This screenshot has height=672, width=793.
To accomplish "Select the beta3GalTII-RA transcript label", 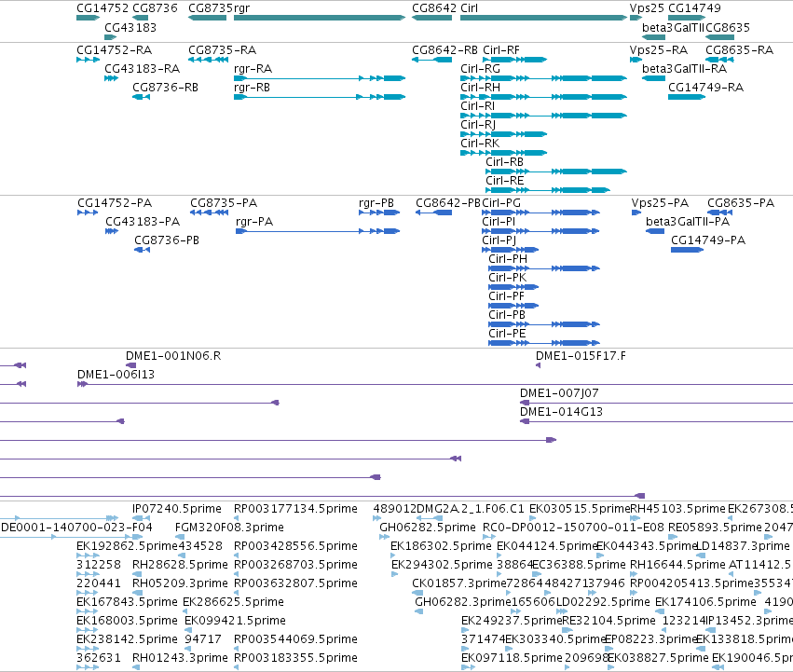I will coord(684,68).
